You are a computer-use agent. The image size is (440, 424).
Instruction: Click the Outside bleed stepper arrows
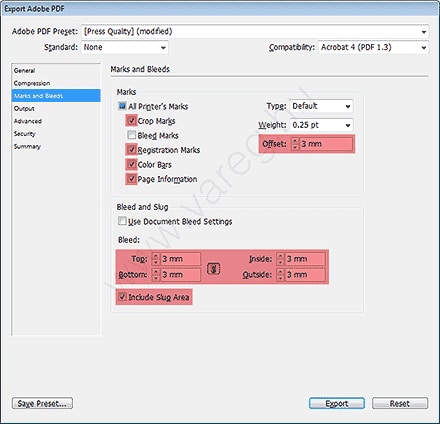pyautogui.click(x=280, y=275)
